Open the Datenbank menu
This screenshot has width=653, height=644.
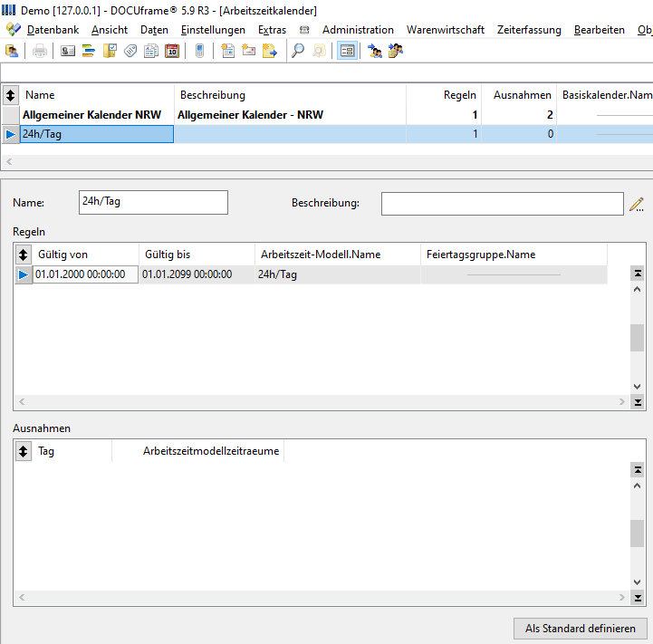pyautogui.click(x=53, y=30)
